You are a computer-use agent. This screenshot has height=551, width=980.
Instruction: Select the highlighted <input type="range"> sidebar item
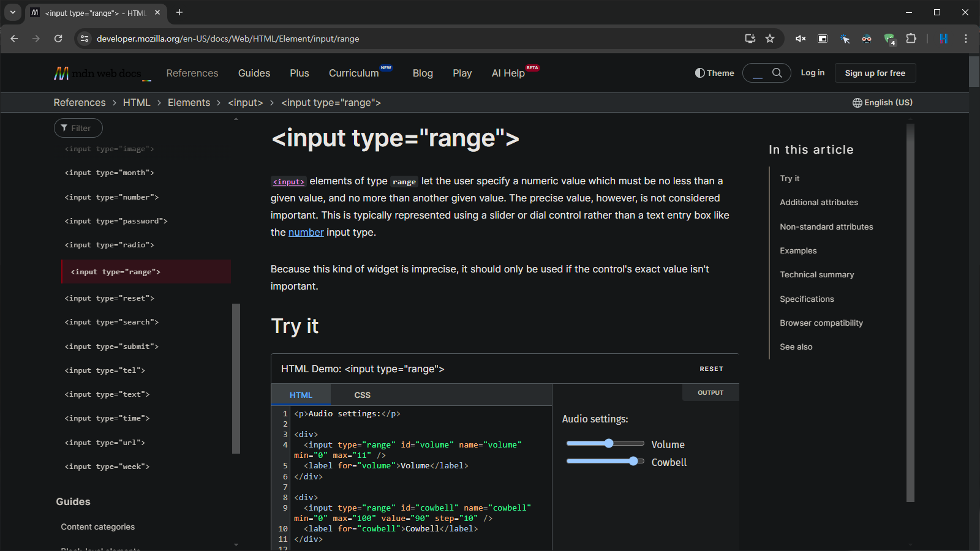[146, 272]
